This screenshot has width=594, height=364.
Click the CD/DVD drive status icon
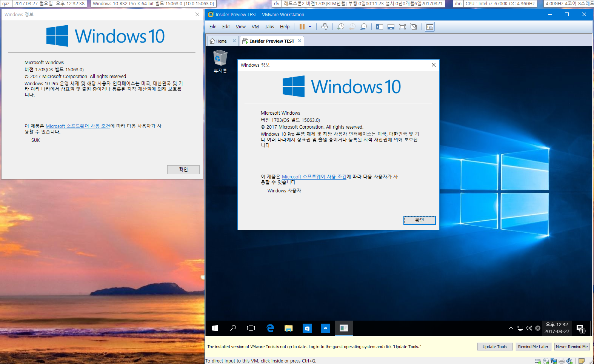546,361
